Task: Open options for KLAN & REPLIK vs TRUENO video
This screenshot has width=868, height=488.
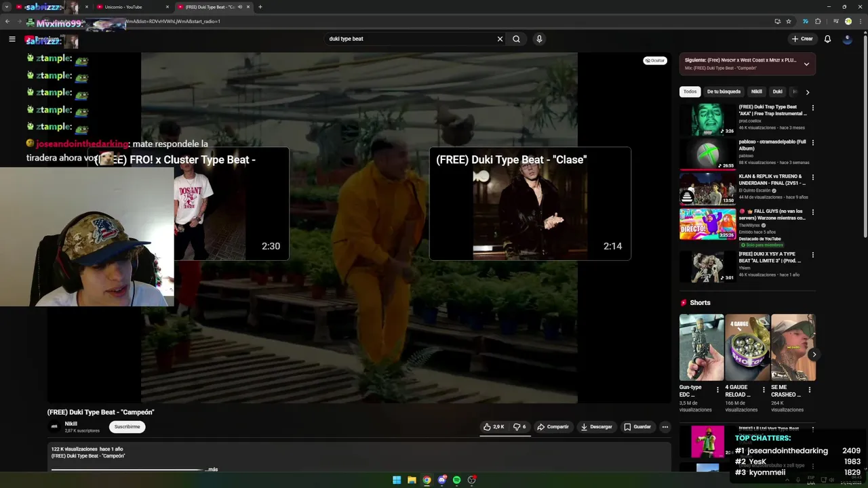Action: point(812,177)
